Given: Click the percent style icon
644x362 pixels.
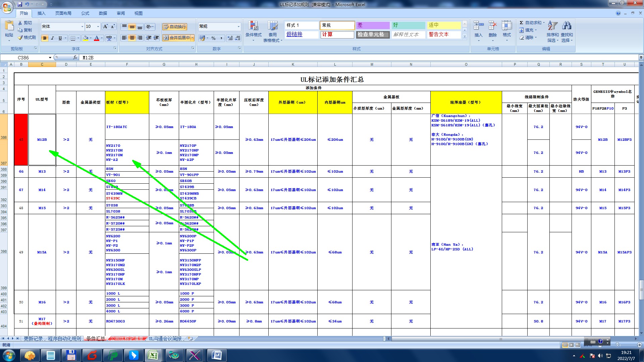Looking at the screenshot, I should point(213,38).
